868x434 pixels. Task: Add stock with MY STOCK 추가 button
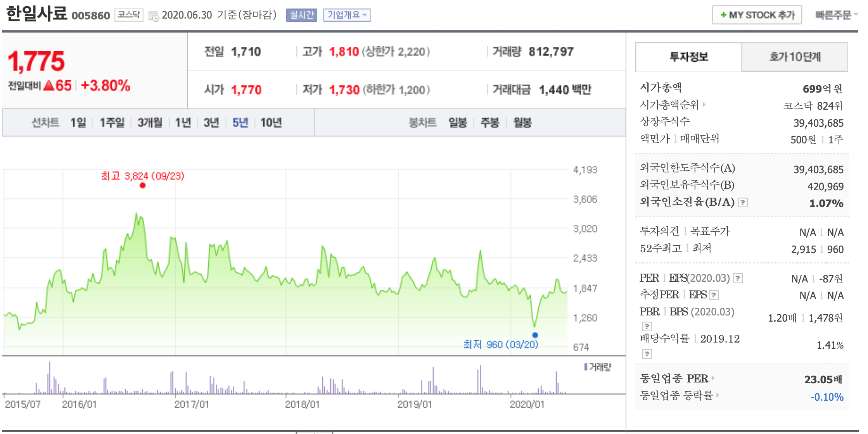click(x=757, y=15)
